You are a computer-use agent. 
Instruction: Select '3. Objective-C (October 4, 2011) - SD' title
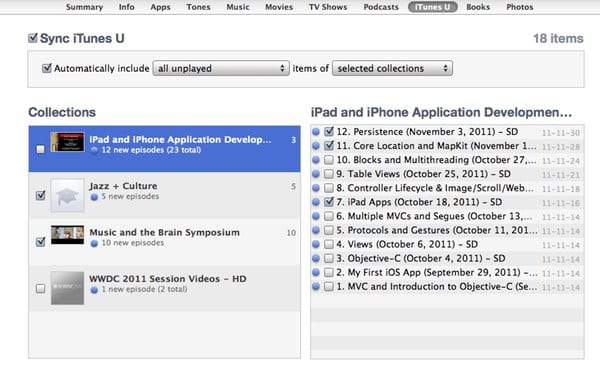tap(421, 259)
